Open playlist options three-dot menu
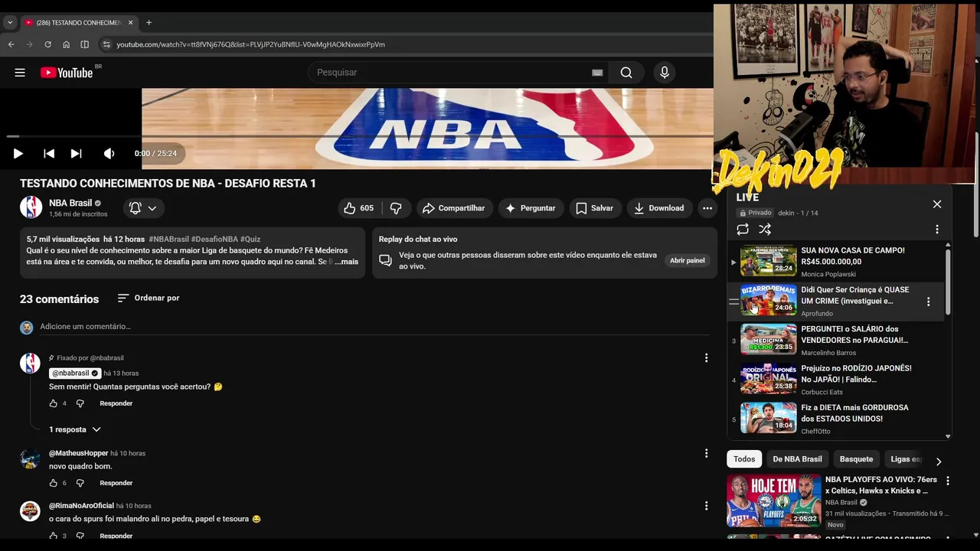Image resolution: width=980 pixels, height=551 pixels. point(937,230)
